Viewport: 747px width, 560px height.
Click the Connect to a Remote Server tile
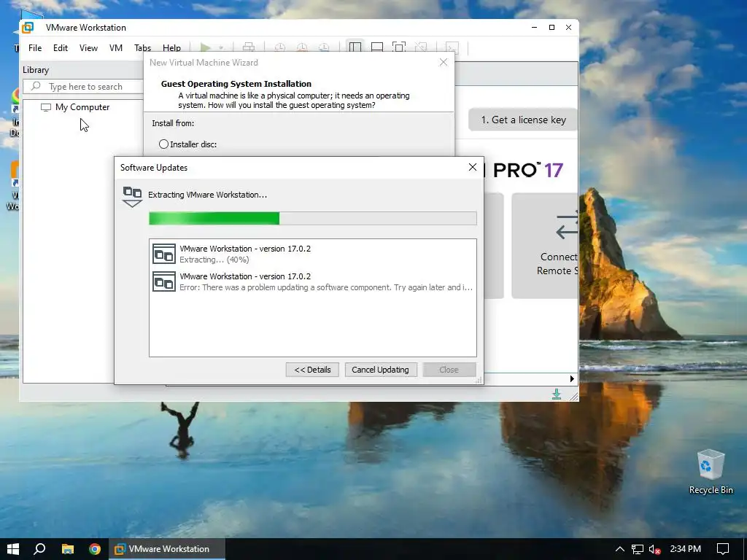click(x=545, y=246)
